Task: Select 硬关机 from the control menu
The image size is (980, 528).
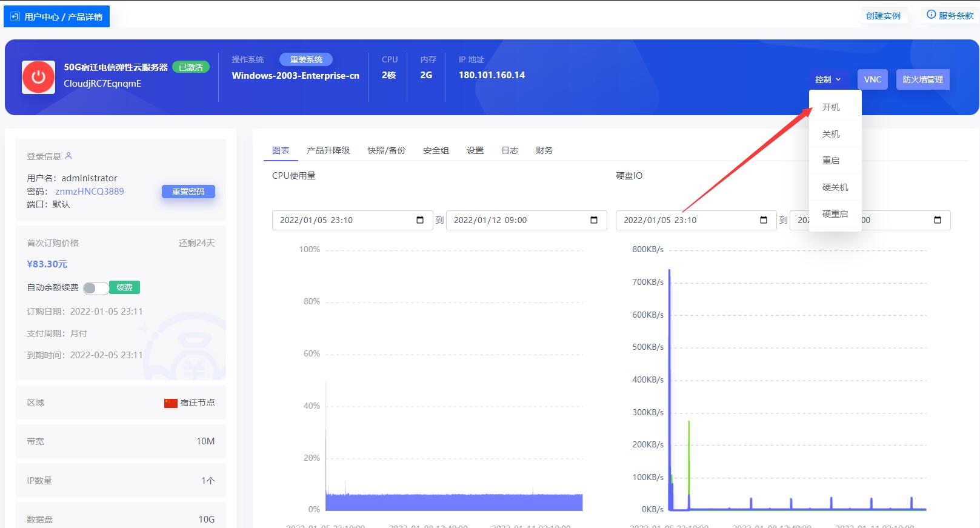Action: pos(835,187)
